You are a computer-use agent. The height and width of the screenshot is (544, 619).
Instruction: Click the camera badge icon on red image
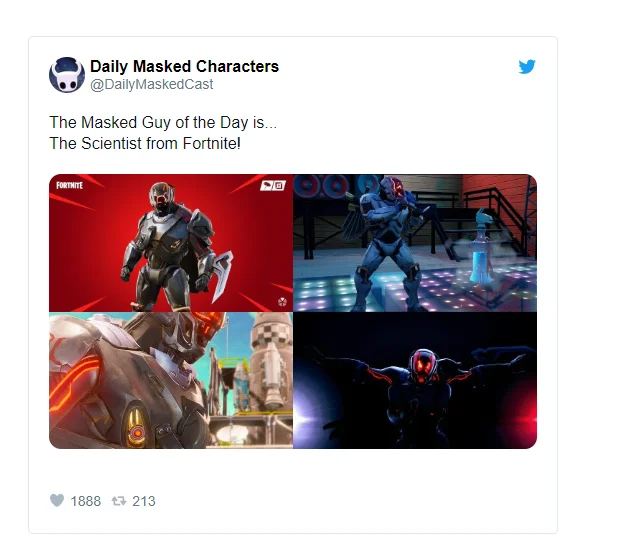tap(273, 185)
